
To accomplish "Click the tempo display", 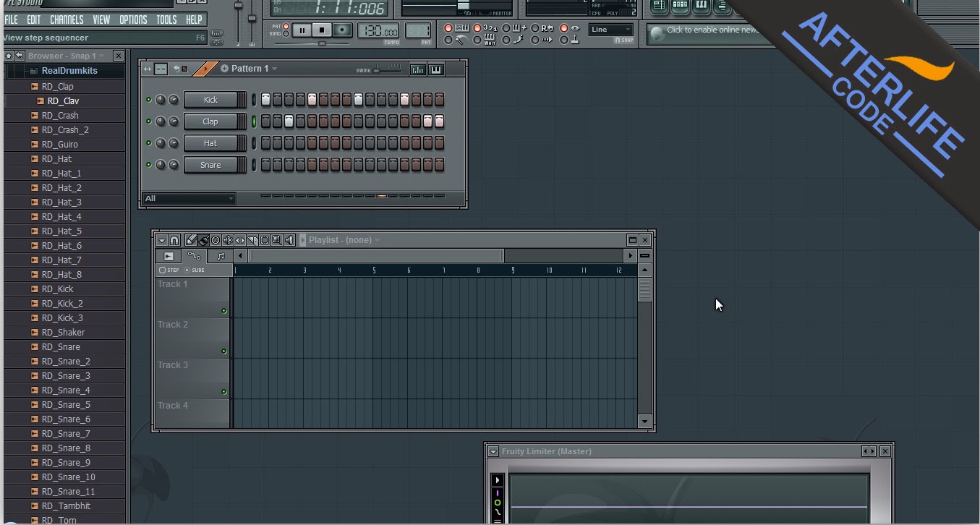I will (x=378, y=31).
